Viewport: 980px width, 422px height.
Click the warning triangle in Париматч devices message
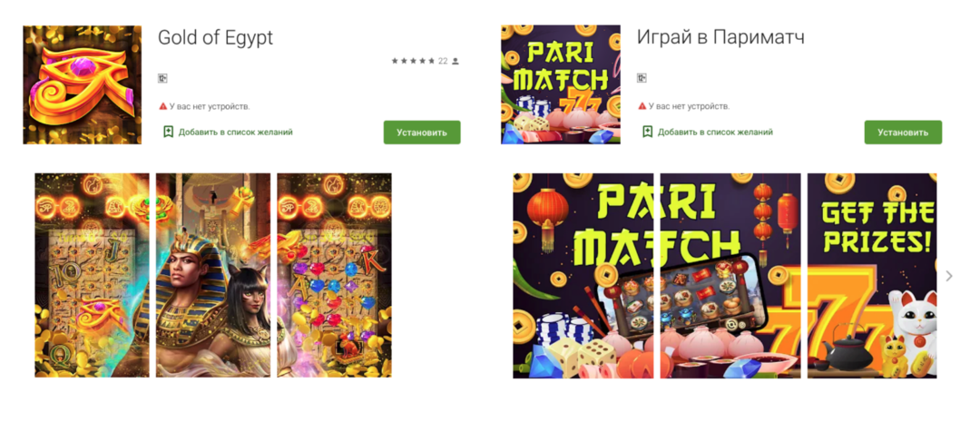642,106
